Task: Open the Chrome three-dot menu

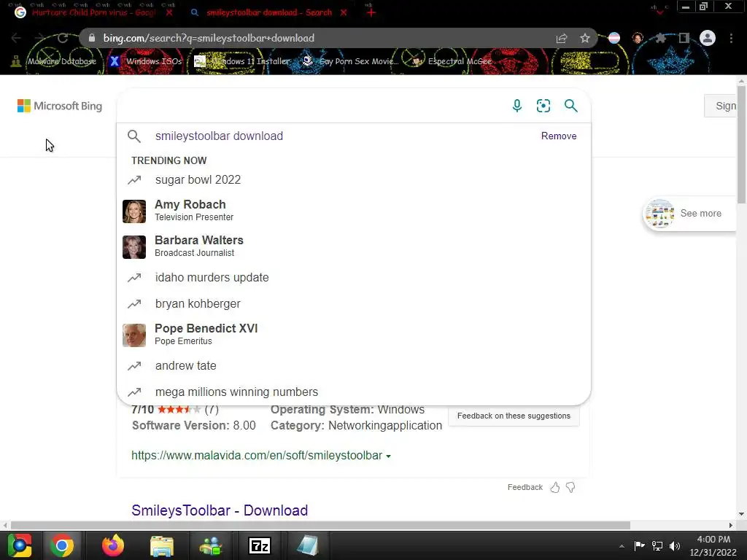Action: 731,38
